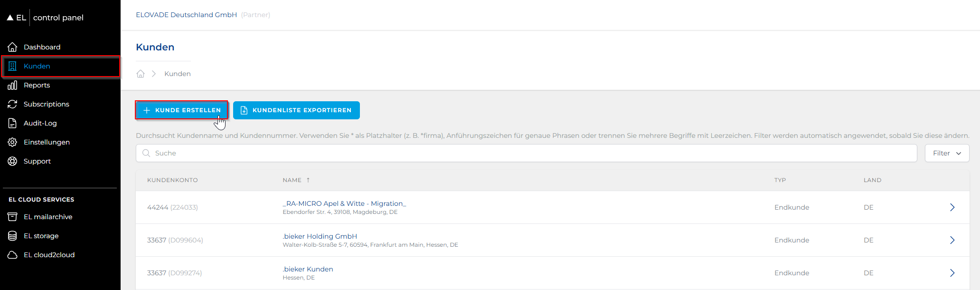Screen dimensions: 980x290
Task: Click the Dashboard home icon in sidebar
Action: tap(13, 47)
